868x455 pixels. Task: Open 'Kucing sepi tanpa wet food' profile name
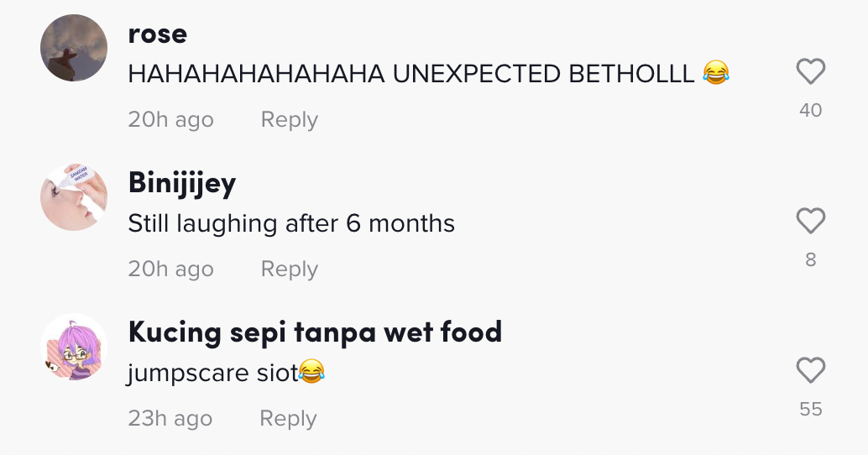click(315, 332)
